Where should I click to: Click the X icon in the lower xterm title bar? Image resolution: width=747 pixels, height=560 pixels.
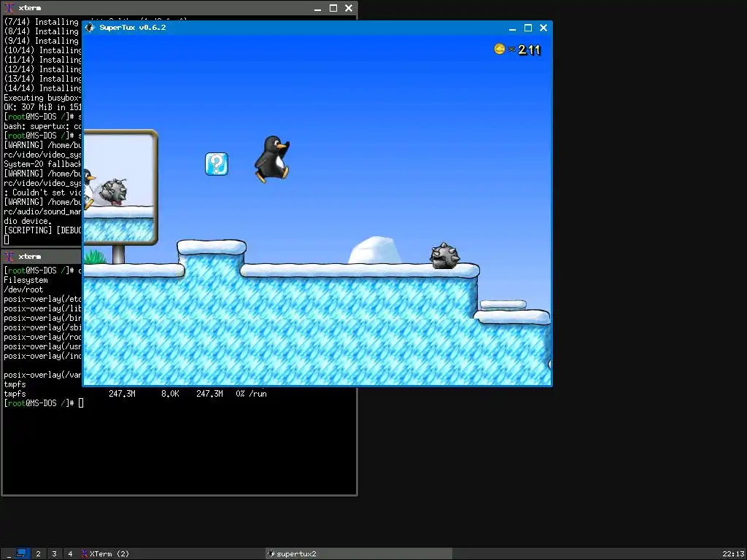click(x=9, y=256)
